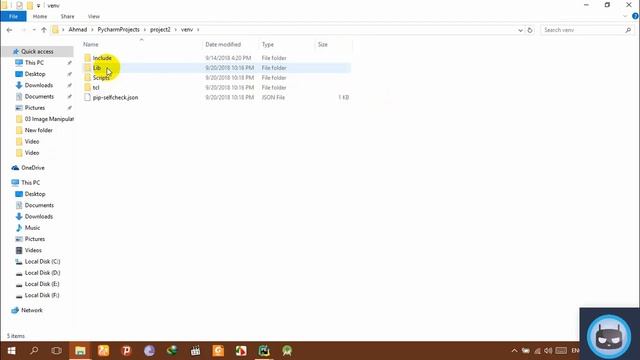Open Local Disk (C:)
The height and width of the screenshot is (360, 640).
click(42, 261)
